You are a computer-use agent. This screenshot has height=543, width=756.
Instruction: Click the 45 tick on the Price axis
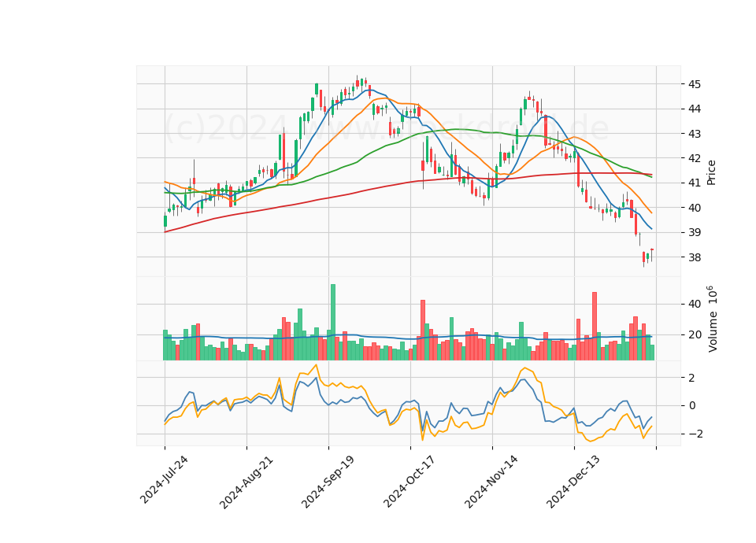[695, 84]
